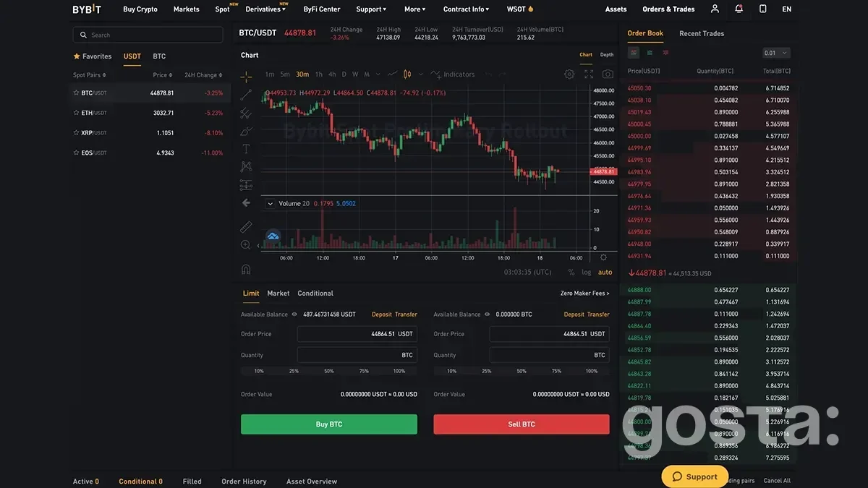Click the red Sell BTC button

(522, 424)
